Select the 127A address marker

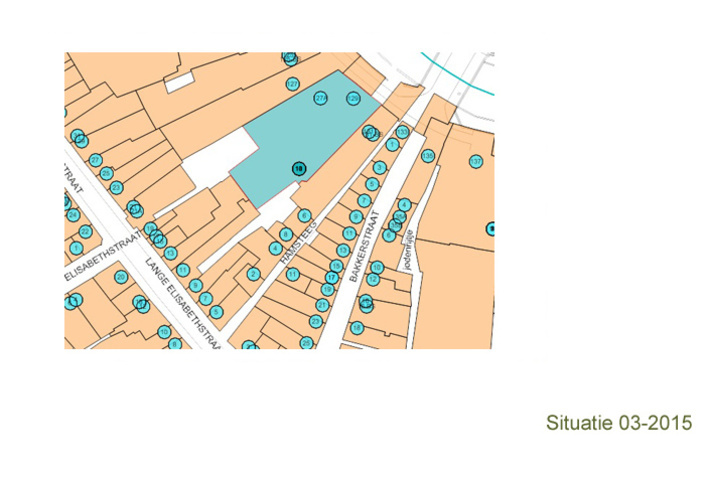point(320,98)
